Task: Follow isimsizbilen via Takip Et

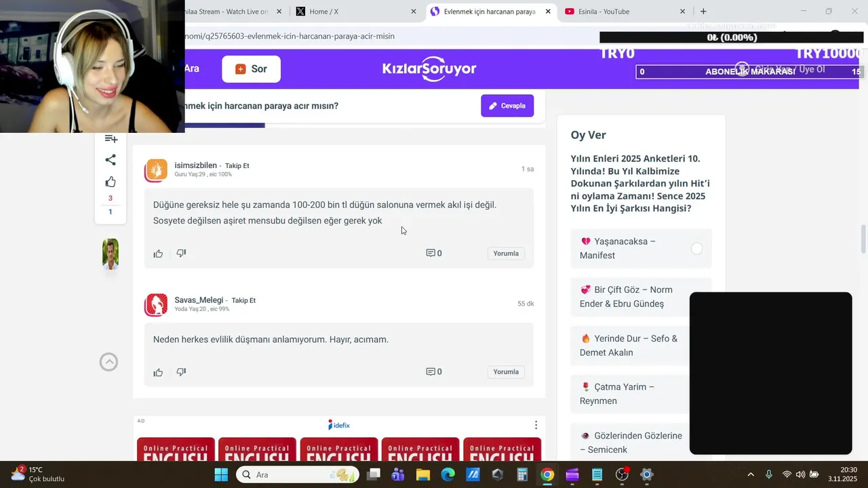Action: pos(237,166)
